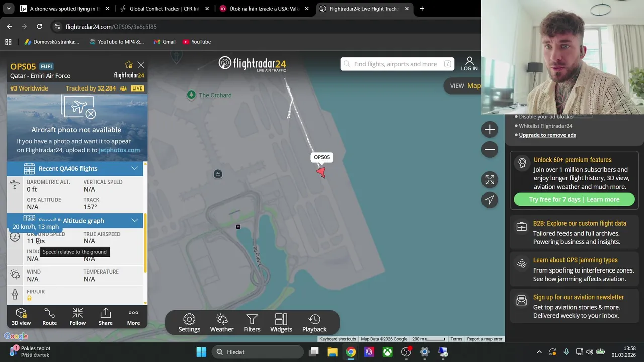The height and width of the screenshot is (362, 644).
Task: Open File Explorer from the taskbar
Action: tap(332, 352)
